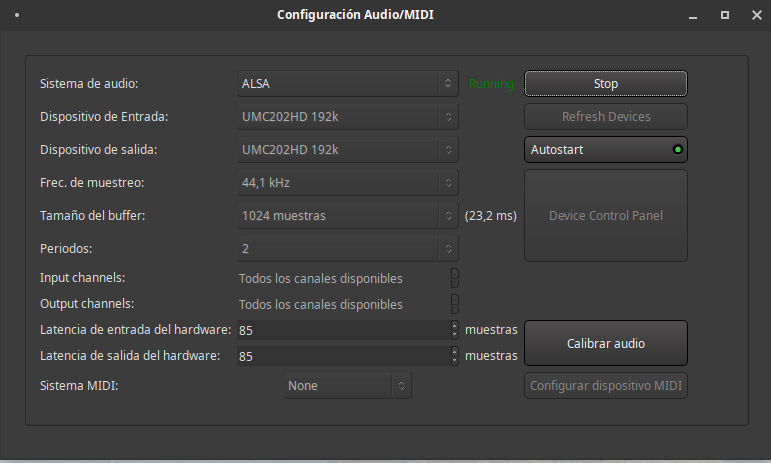Expand the Tamaño del buffer dropdown
This screenshot has width=771, height=463.
(347, 215)
